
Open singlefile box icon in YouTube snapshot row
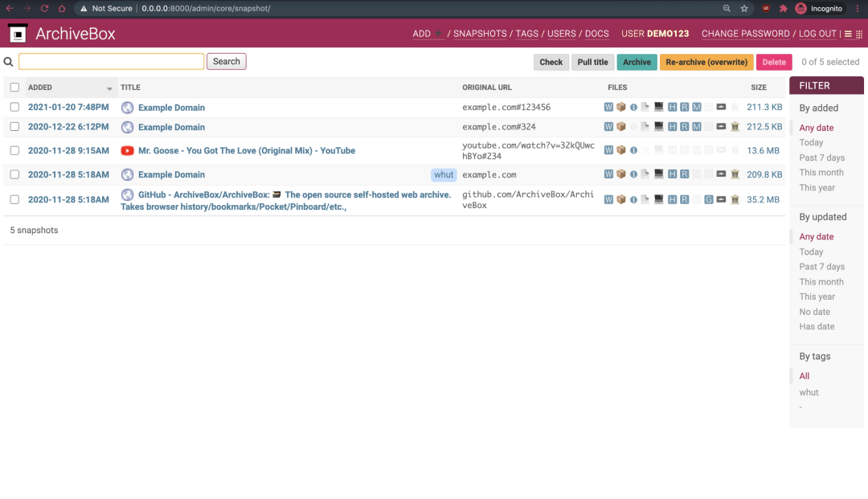(x=621, y=150)
